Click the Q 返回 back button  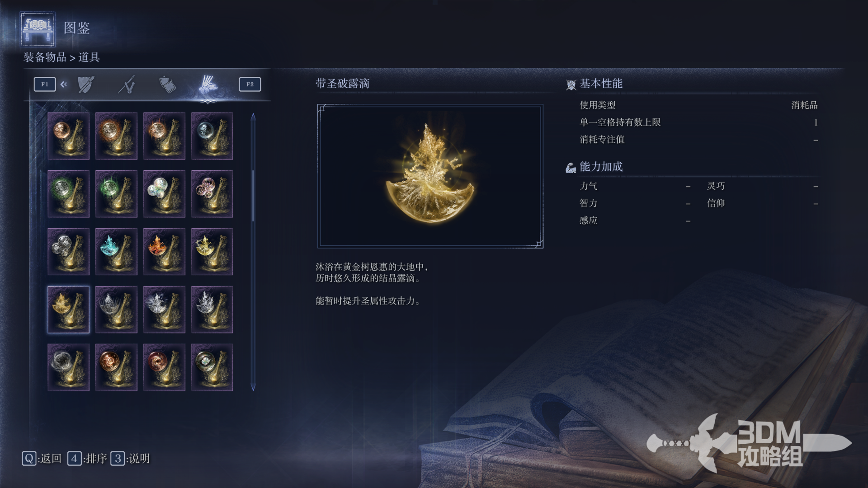click(42, 459)
